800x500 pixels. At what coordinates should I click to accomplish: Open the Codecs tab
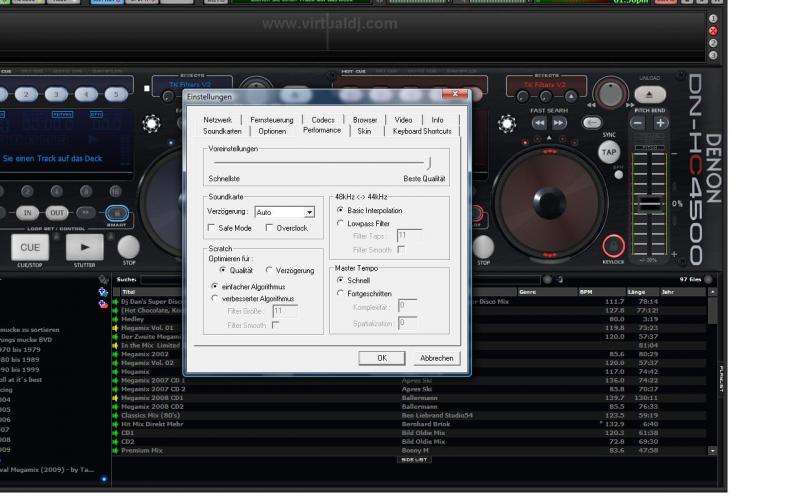point(323,120)
